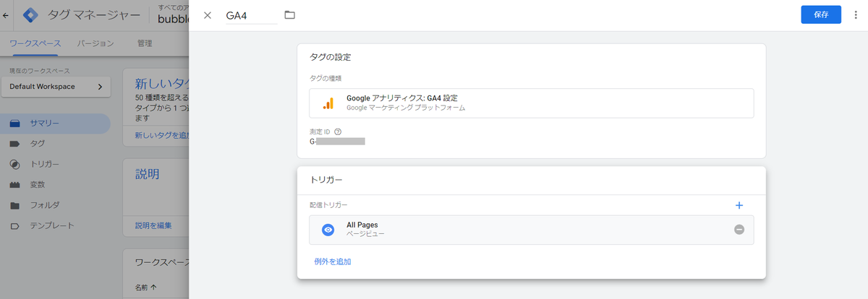Add a firing trigger with plus icon
The width and height of the screenshot is (868, 299).
tap(739, 205)
